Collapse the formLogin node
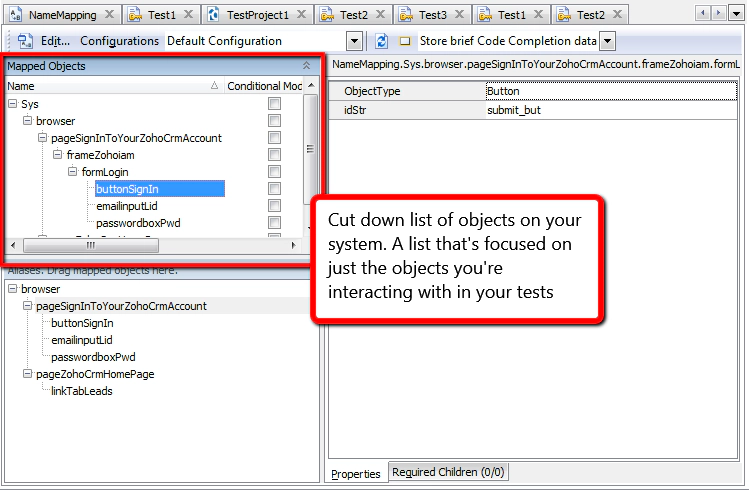This screenshot has width=749, height=490. [73, 171]
